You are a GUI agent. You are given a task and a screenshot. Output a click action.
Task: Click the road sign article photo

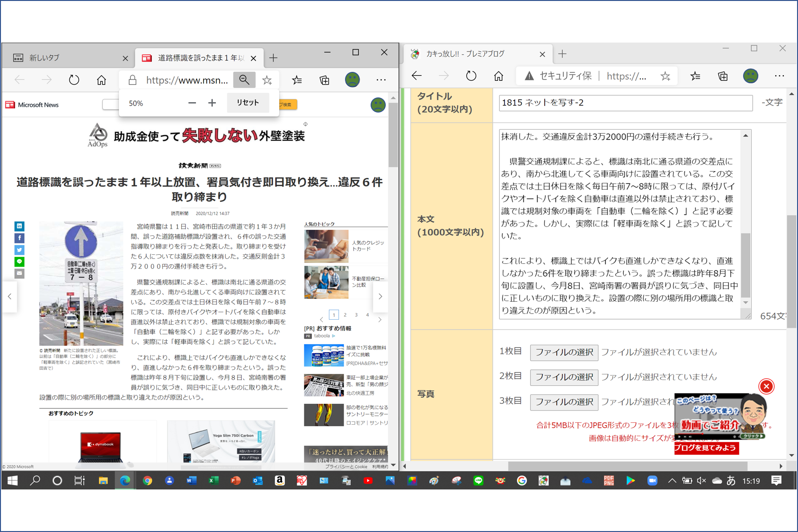click(x=81, y=283)
